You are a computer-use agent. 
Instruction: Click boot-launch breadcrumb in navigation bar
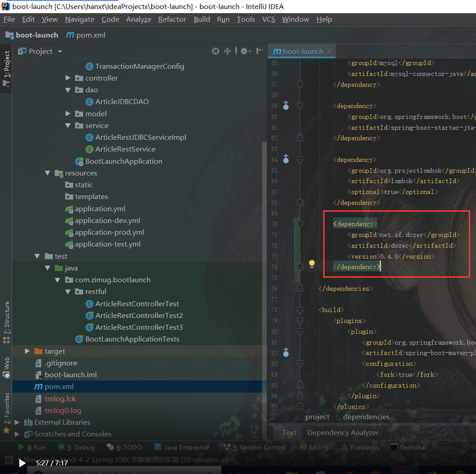(x=32, y=35)
